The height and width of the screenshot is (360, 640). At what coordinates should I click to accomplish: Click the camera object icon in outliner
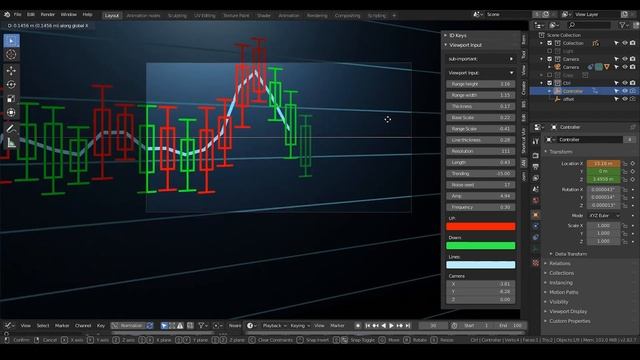pyautogui.click(x=558, y=67)
